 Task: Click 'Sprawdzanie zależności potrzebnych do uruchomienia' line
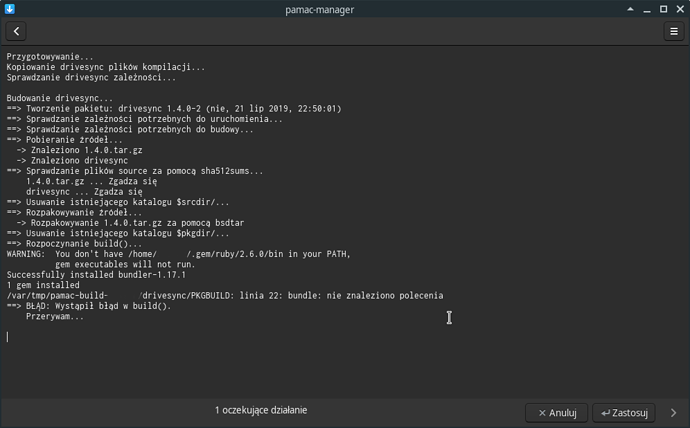click(x=144, y=119)
